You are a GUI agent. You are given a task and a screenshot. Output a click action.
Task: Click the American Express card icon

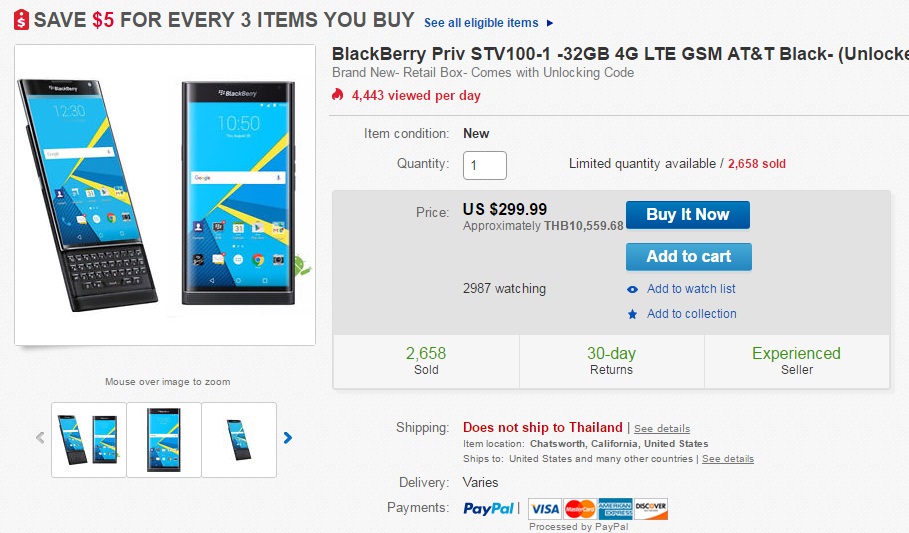614,508
